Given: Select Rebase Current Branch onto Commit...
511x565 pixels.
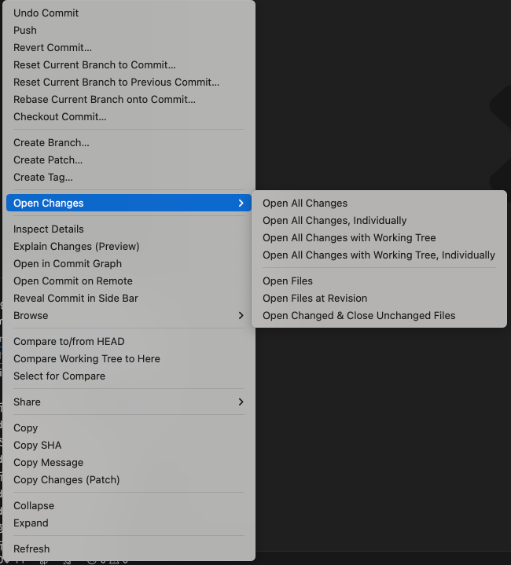Looking at the screenshot, I should (x=105, y=99).
